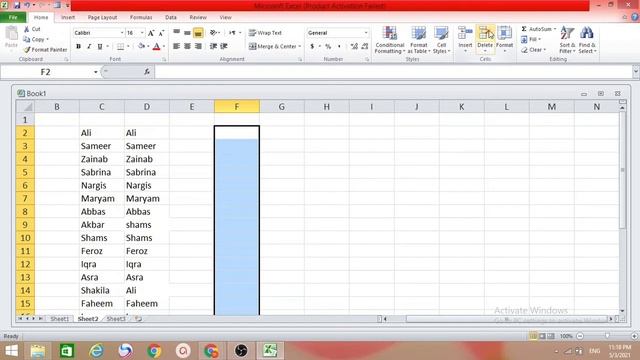Click Increase Indent icon
The image size is (640, 360).
click(x=224, y=46)
